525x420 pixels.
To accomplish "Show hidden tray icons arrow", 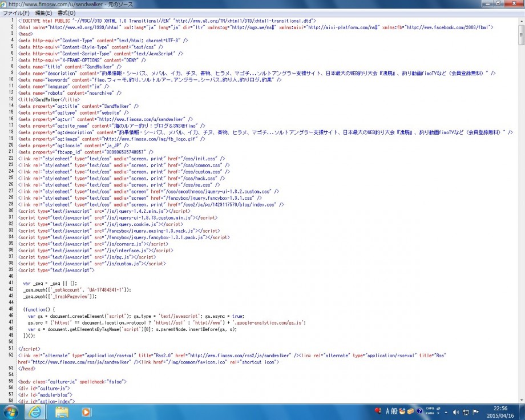I will 446,413.
